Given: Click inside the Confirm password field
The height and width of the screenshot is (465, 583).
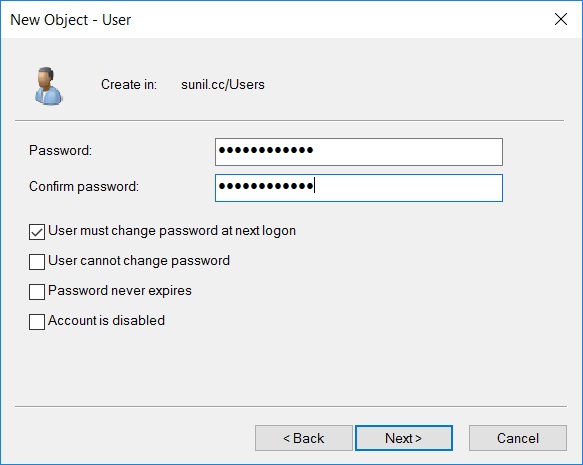Looking at the screenshot, I should tap(359, 188).
